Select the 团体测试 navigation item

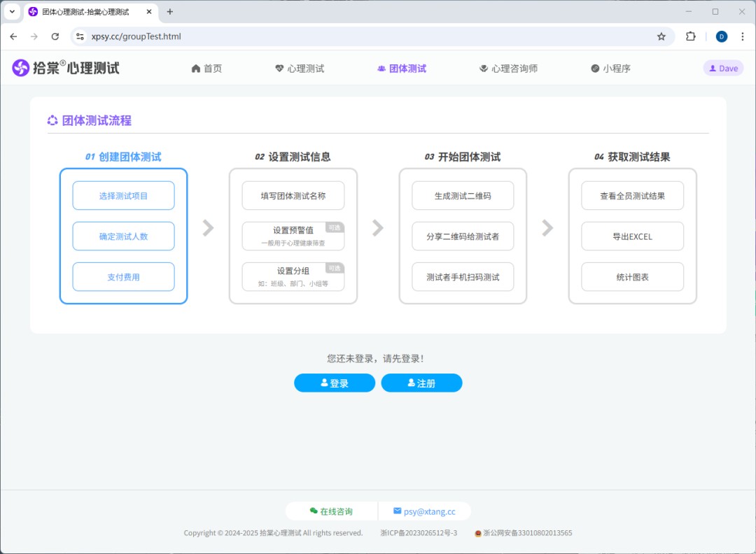click(x=402, y=69)
